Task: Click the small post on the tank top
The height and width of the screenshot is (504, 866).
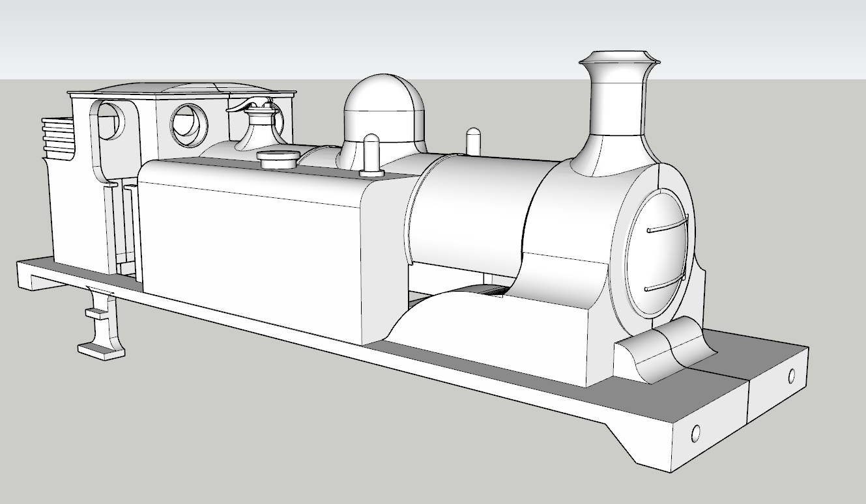Action: tap(370, 155)
